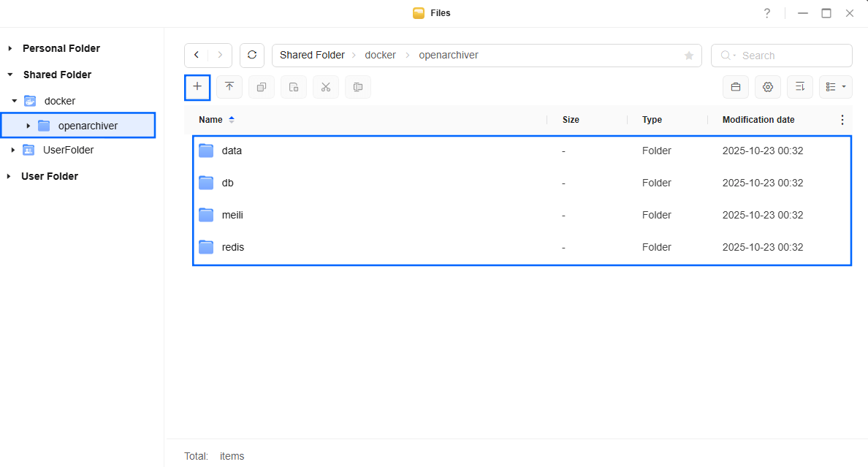Open the settings gear icon in toolbar
This screenshot has height=467, width=868.
point(767,87)
